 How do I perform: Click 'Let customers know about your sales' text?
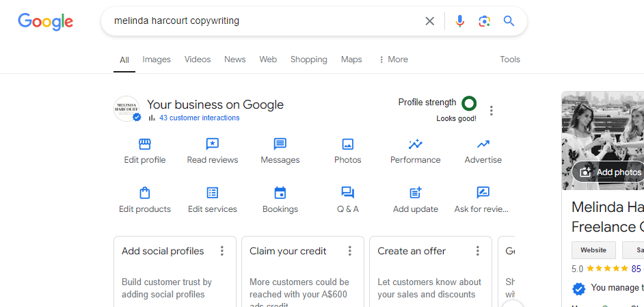[x=429, y=289]
